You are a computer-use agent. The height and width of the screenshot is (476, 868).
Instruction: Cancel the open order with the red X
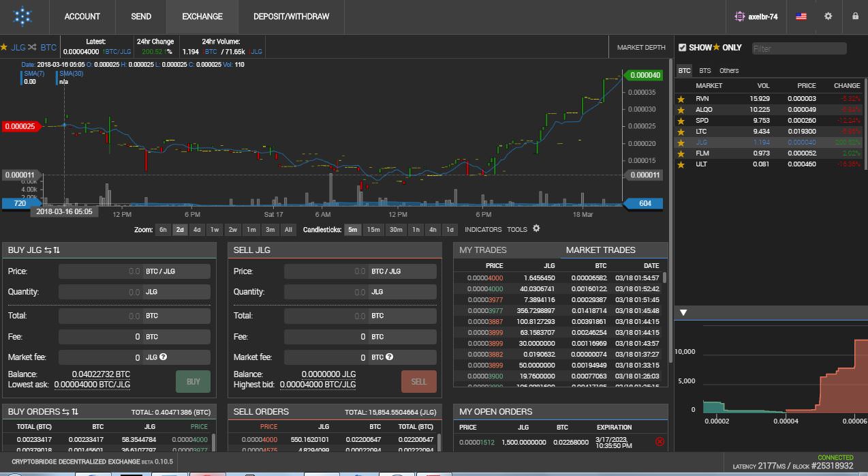pos(660,441)
